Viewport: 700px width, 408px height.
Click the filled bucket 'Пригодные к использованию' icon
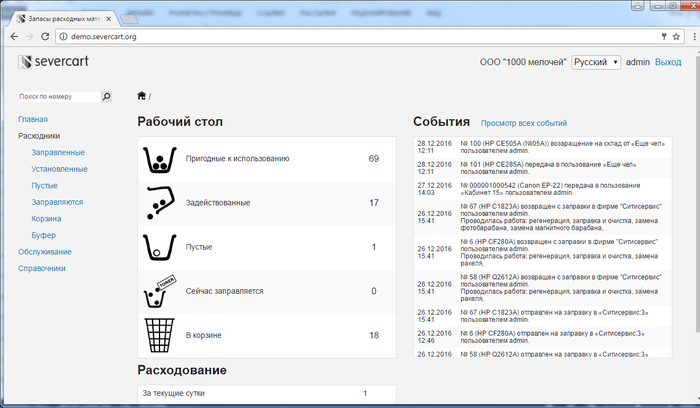159,159
